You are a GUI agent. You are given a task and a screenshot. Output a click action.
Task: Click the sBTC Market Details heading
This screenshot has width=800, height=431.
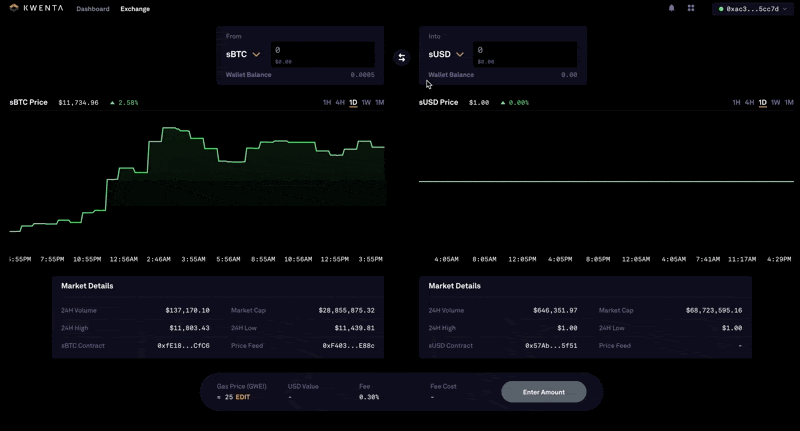click(x=87, y=286)
